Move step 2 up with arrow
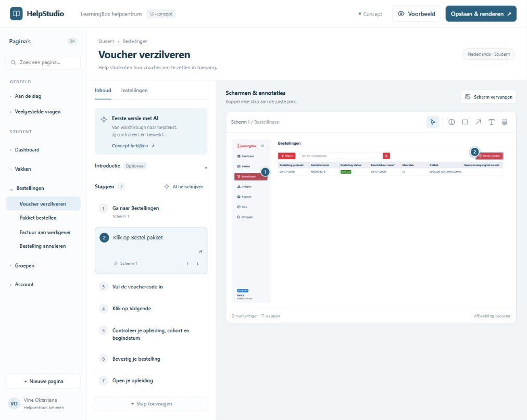This screenshot has width=527, height=420. coord(187,264)
